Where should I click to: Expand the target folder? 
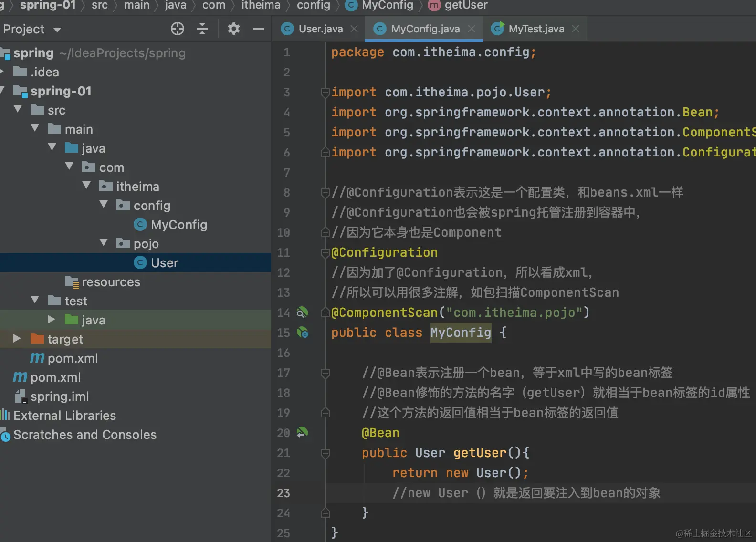pos(17,339)
